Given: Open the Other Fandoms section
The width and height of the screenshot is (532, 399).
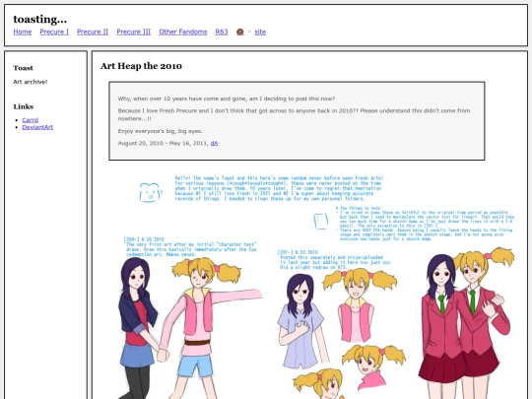Looking at the screenshot, I should click(x=183, y=32).
